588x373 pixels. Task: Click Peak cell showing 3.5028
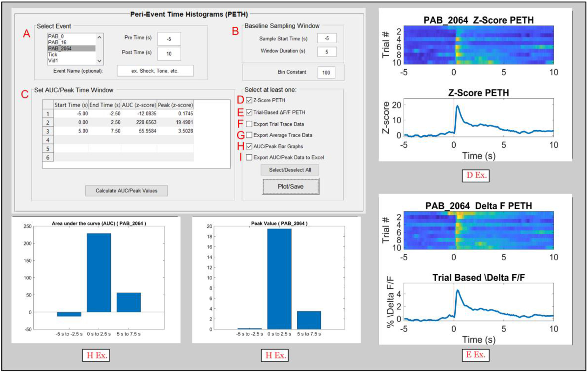(x=175, y=131)
